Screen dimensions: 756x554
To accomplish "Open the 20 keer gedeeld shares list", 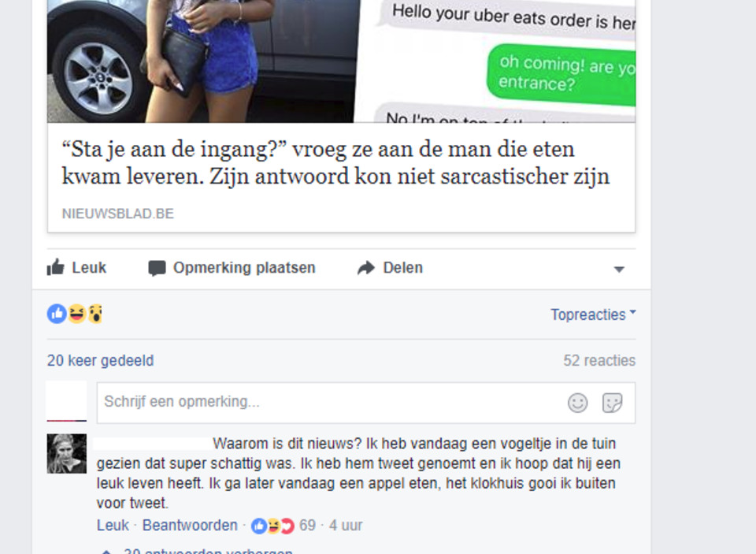I will point(100,360).
